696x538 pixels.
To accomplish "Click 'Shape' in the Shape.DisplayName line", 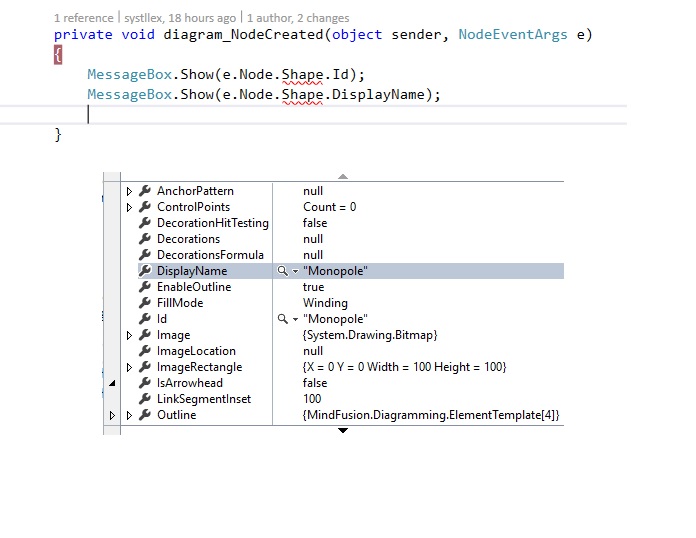I will (302, 95).
